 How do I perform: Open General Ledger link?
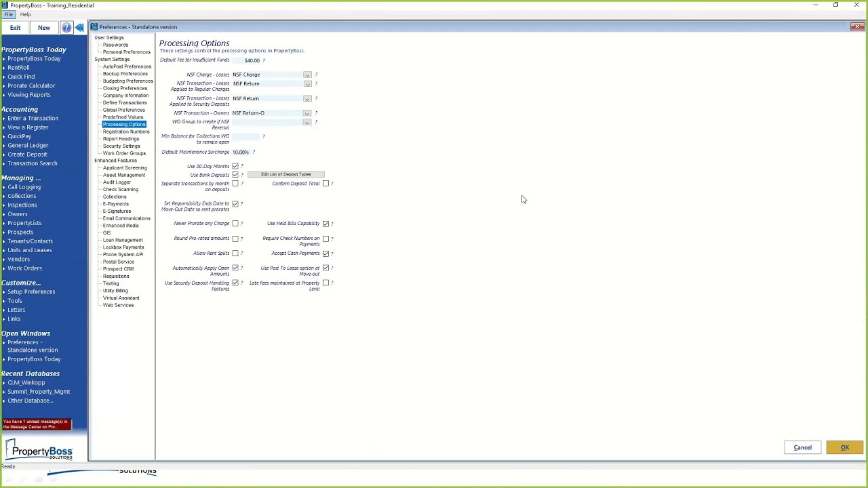pyautogui.click(x=28, y=146)
